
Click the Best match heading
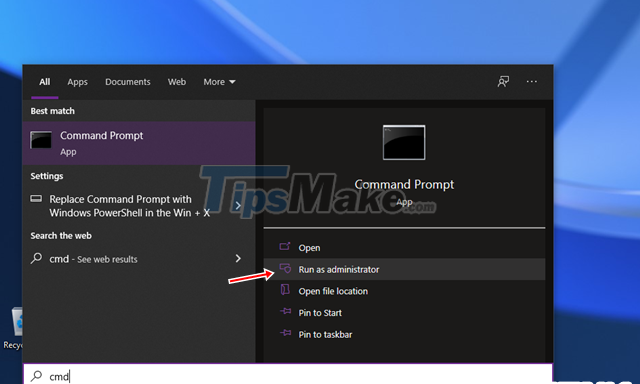[53, 111]
